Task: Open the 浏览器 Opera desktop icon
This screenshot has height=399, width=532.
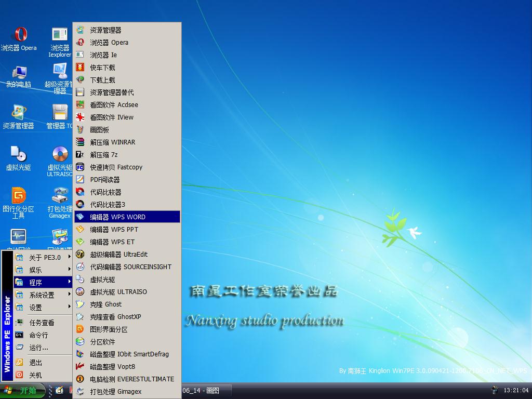Action: (19, 38)
